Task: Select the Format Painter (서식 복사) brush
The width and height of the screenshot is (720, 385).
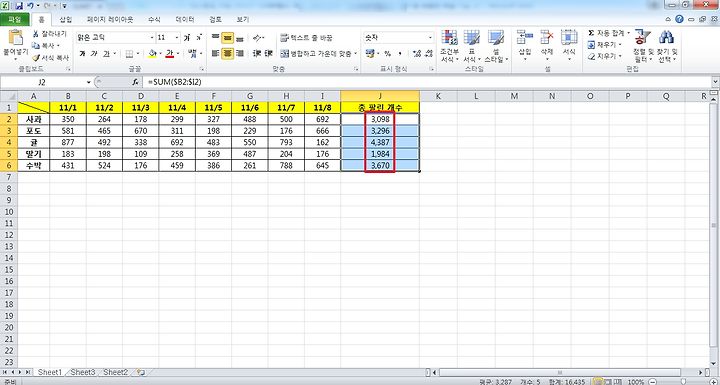Action: tap(50, 58)
